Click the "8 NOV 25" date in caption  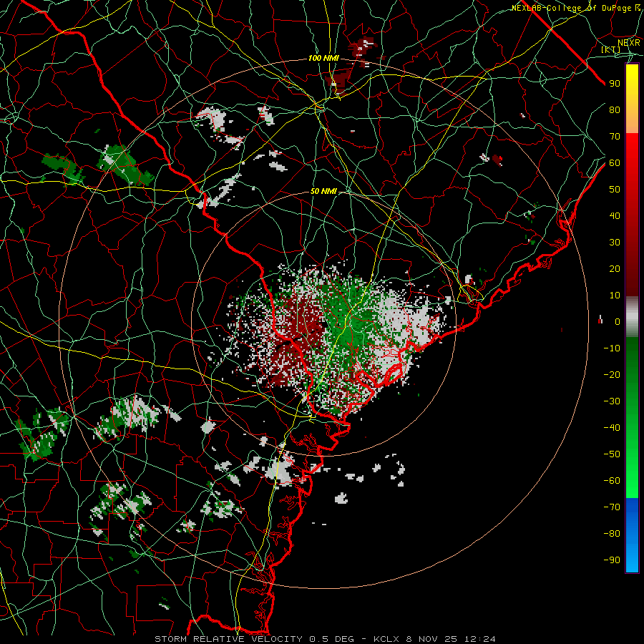click(x=433, y=639)
